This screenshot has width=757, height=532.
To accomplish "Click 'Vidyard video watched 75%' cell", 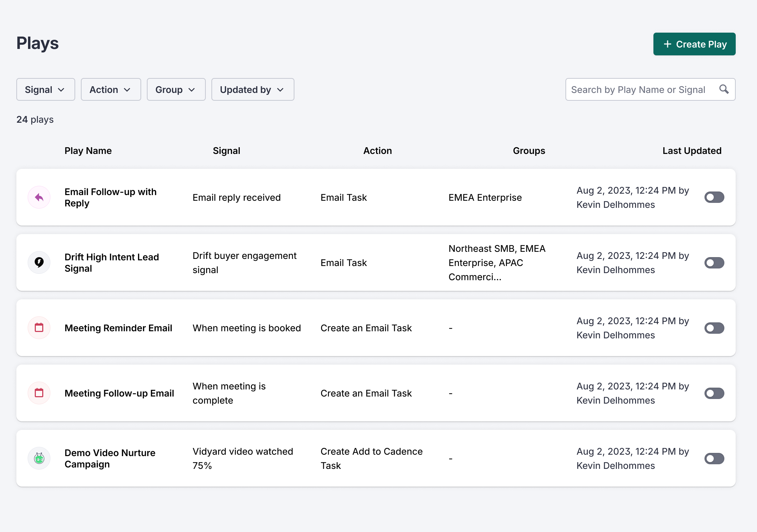I will point(243,459).
